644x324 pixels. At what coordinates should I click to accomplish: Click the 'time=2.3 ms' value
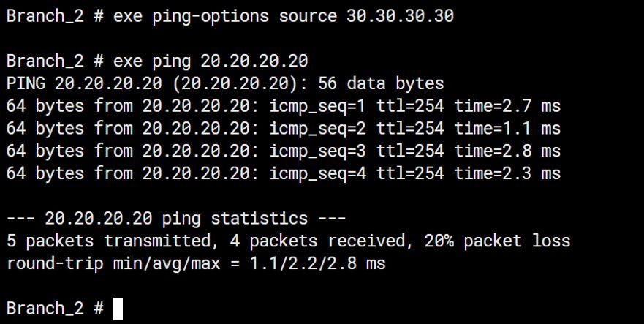(507, 173)
